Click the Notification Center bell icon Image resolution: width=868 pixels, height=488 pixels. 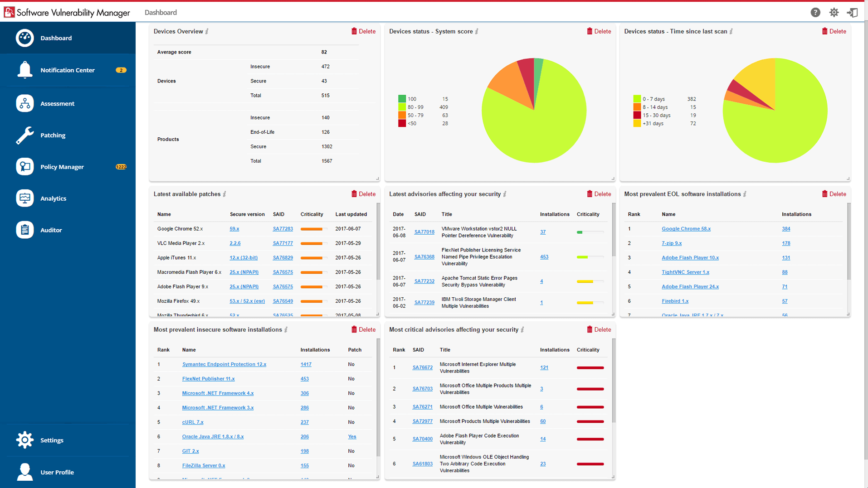coord(25,70)
